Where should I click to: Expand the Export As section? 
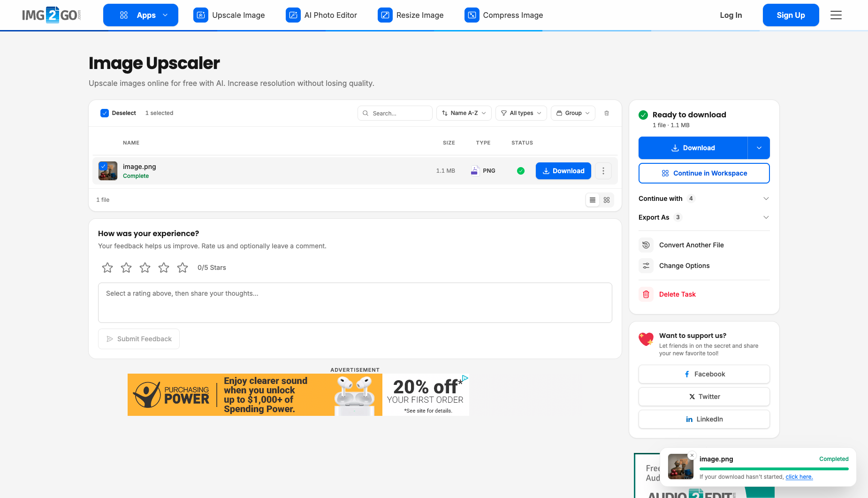pos(704,217)
